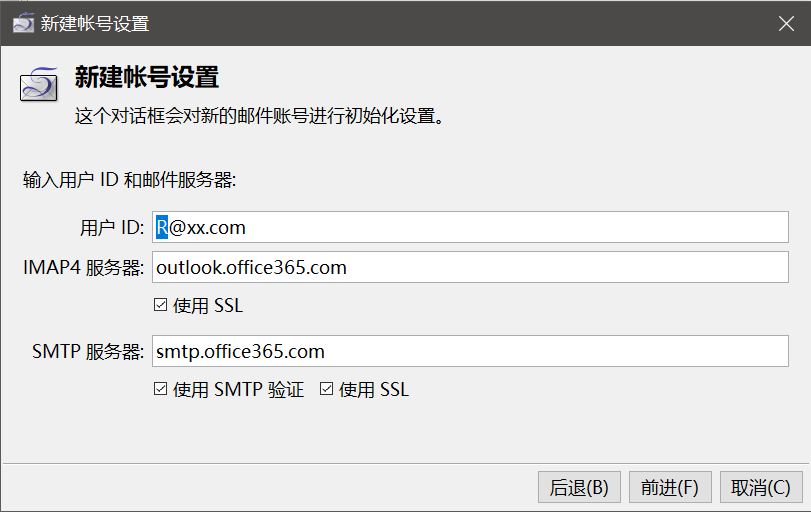
Task: Click the description text below the heading
Action: [259, 115]
